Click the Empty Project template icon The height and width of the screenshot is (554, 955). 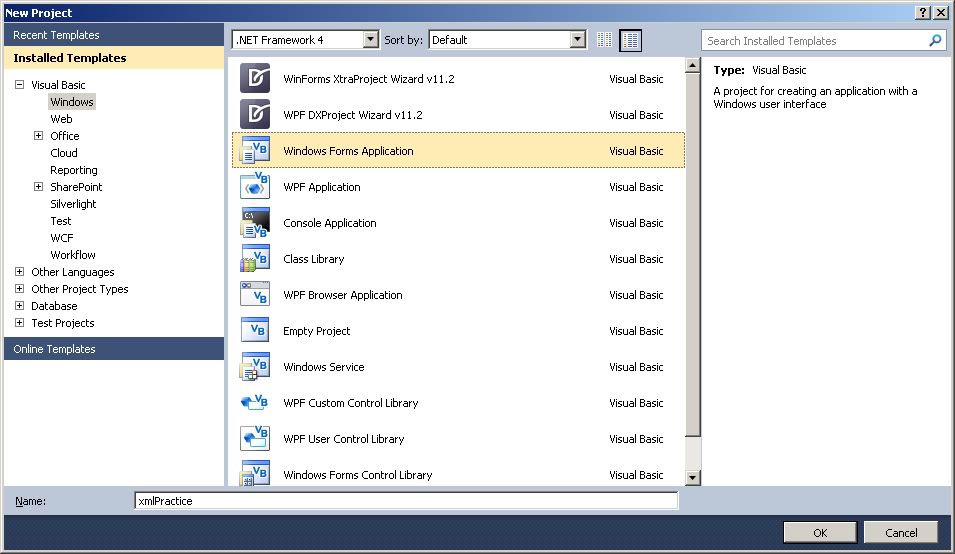255,330
